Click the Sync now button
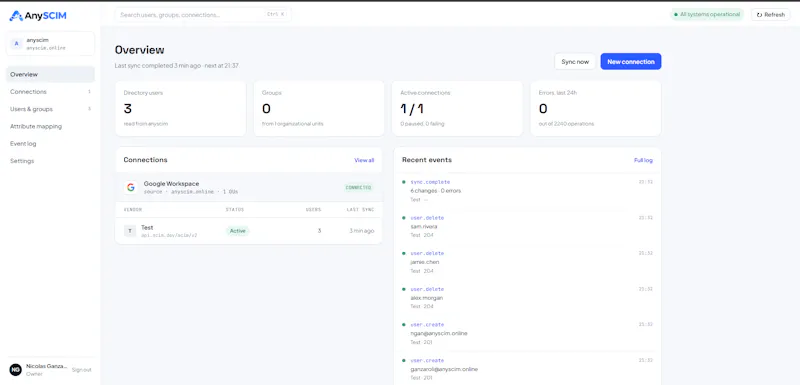The width and height of the screenshot is (800, 385). [x=575, y=62]
